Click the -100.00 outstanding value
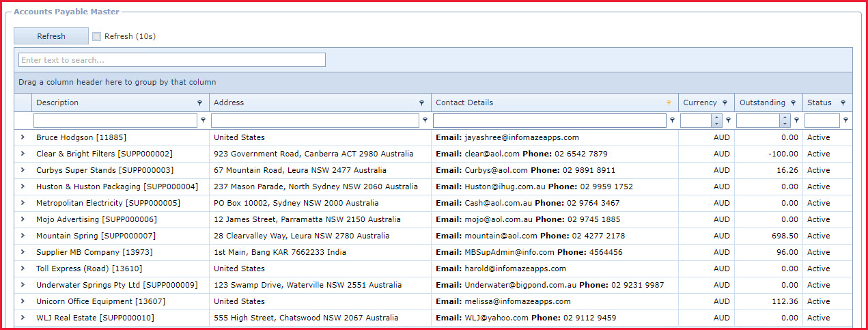868x330 pixels. point(783,154)
